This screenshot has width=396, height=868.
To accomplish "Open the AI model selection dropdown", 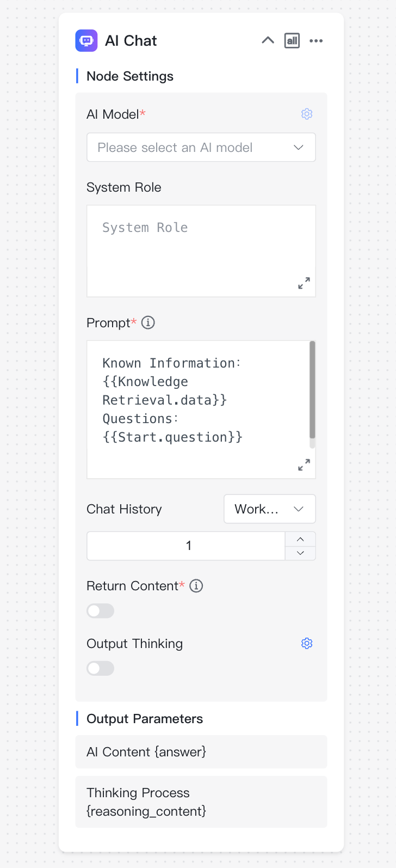I will coord(201,148).
